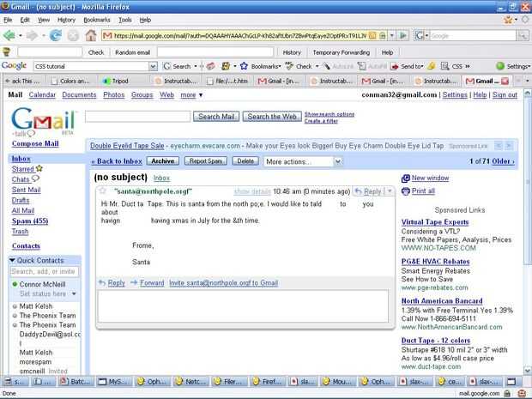Click the Print all printer icon
This screenshot has width=532, height=399.
point(406,191)
